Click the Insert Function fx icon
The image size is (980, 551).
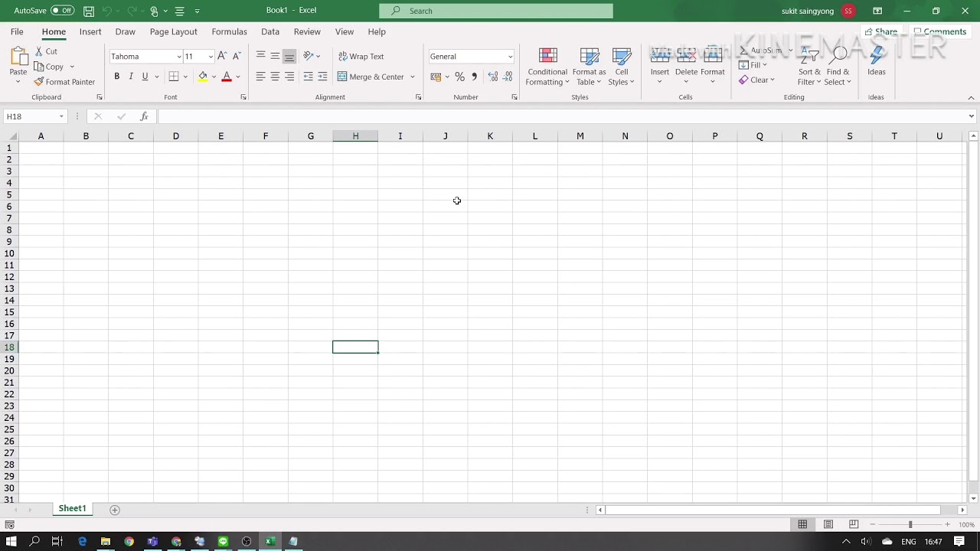pyautogui.click(x=144, y=116)
